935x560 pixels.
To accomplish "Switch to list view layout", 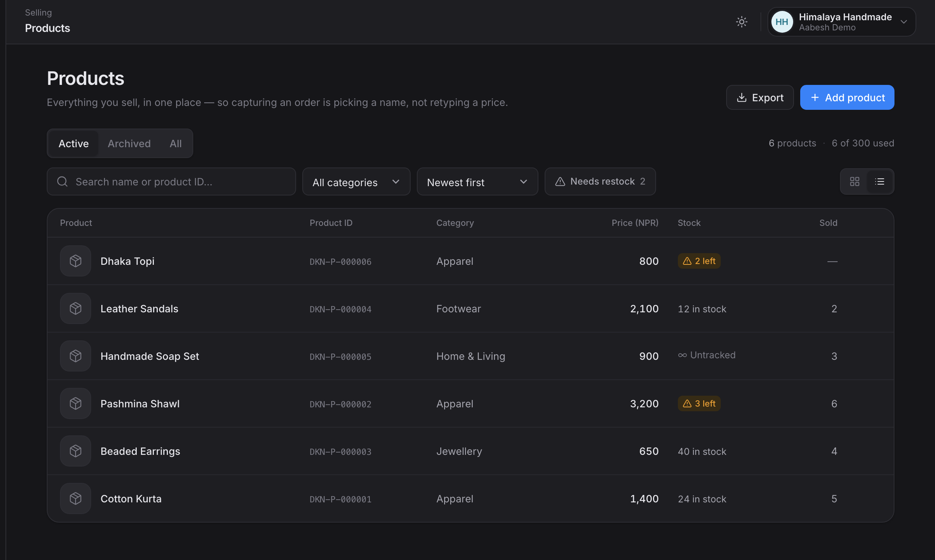I will pos(879,181).
